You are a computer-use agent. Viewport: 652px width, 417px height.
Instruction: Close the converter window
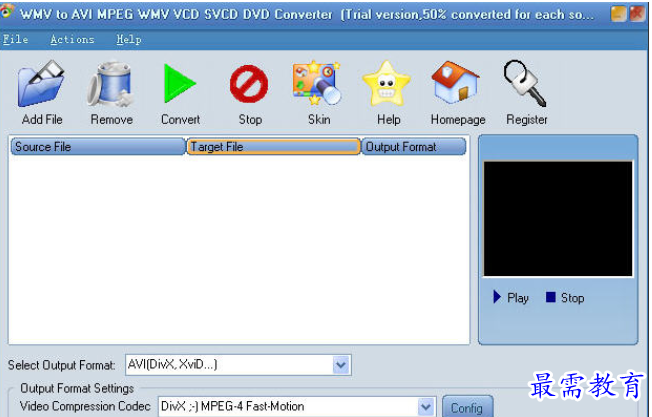click(637, 14)
